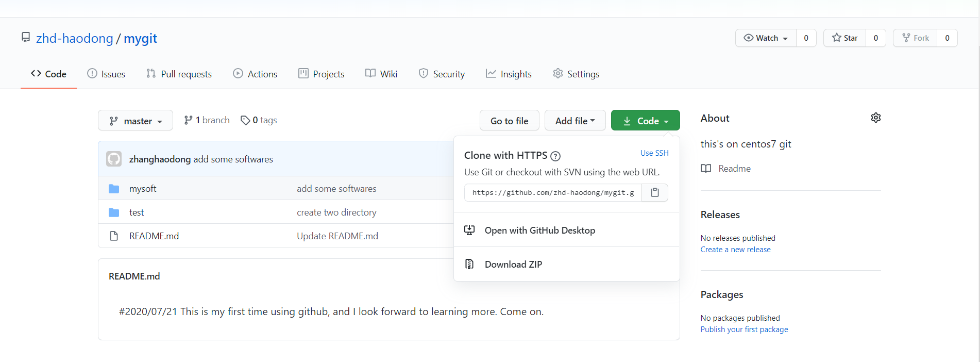Click the zhanghaodong author name in the latest commit
980x362 pixels.
pos(160,159)
